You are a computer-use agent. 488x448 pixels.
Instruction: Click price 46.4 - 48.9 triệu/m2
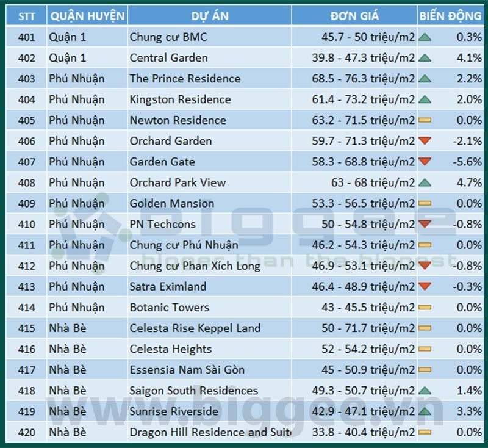point(364,287)
